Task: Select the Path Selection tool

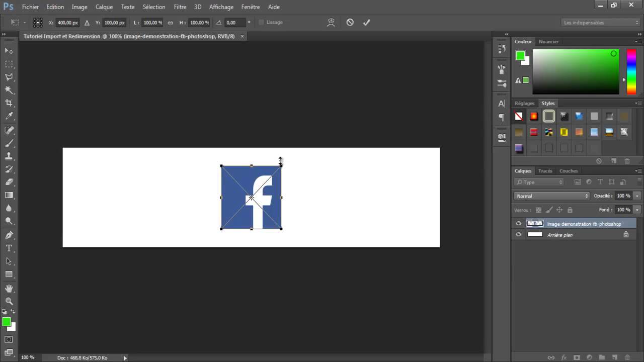Action: [9, 261]
